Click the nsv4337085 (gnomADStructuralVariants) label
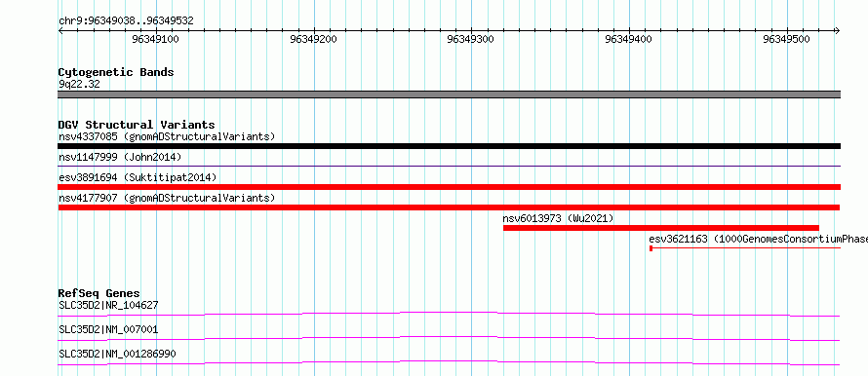 [167, 136]
